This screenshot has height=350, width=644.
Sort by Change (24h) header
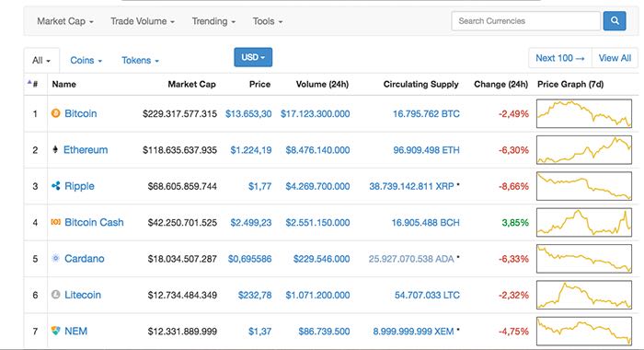(500, 84)
